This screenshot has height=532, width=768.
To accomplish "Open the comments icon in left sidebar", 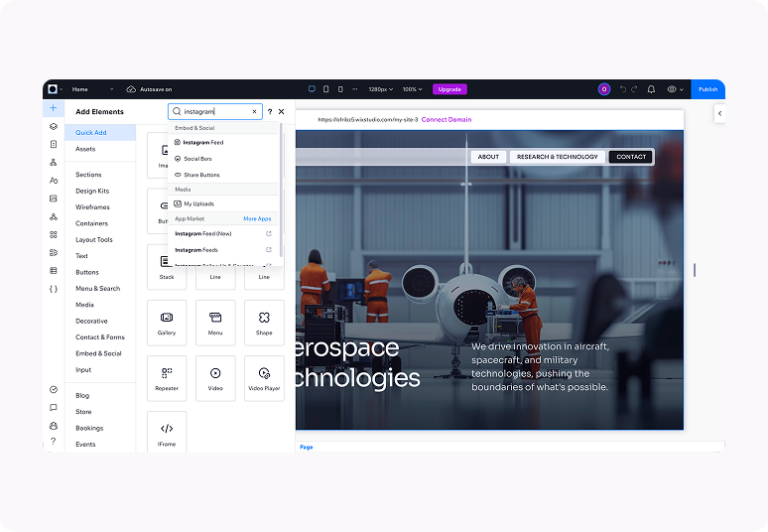I will (x=54, y=408).
